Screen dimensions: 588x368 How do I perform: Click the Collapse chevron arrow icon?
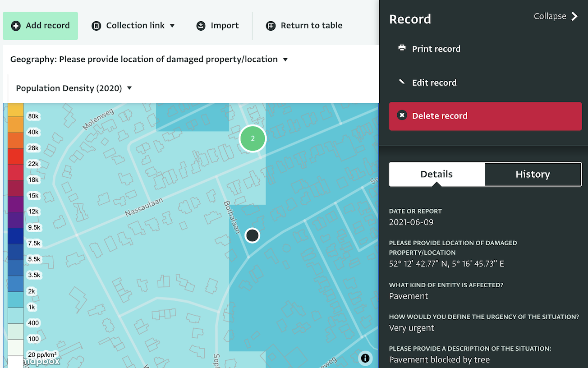tap(574, 16)
